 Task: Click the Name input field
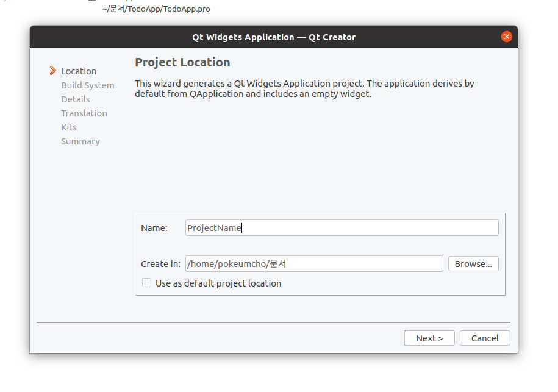(342, 227)
